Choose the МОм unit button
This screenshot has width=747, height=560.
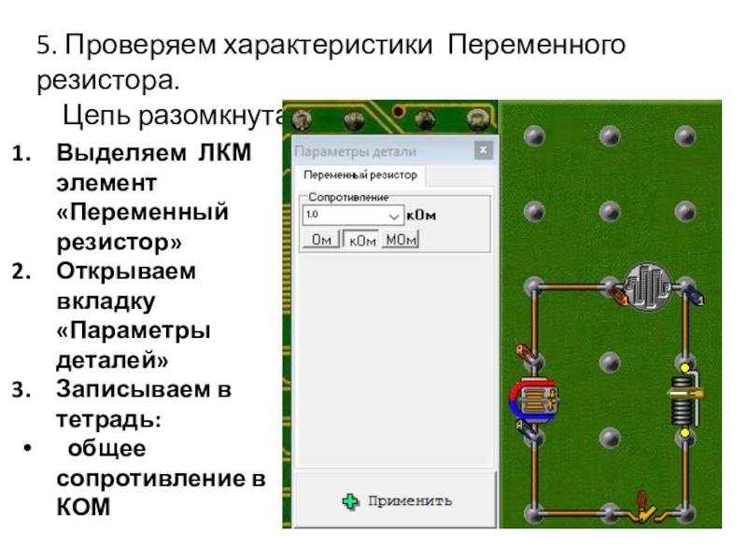pyautogui.click(x=401, y=240)
